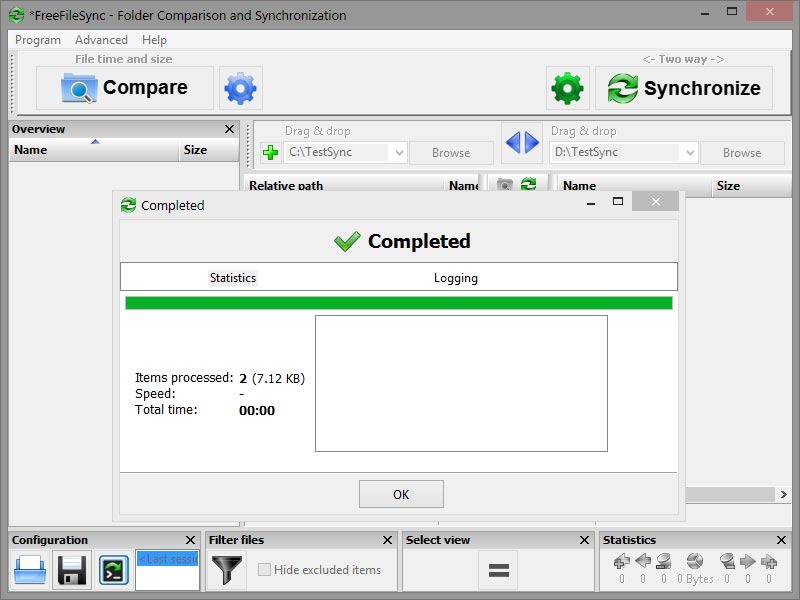The image size is (800, 600).
Task: Click Save as batch job icon
Action: point(114,570)
